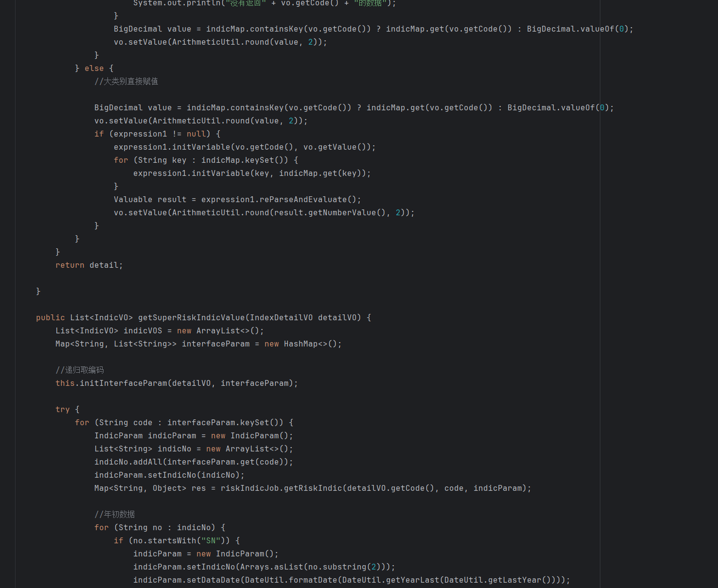Click 'indicParam.setIndicNo(indicNo);' statement

coord(170,475)
